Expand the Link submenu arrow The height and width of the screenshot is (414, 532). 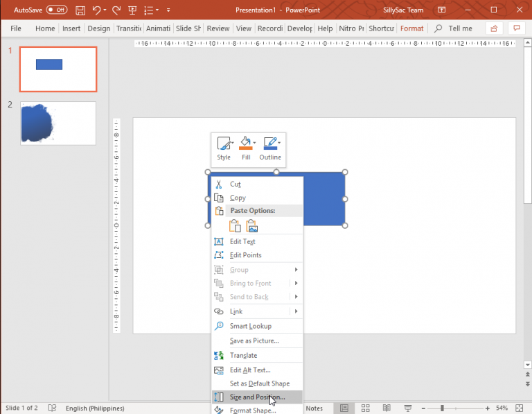click(x=296, y=312)
